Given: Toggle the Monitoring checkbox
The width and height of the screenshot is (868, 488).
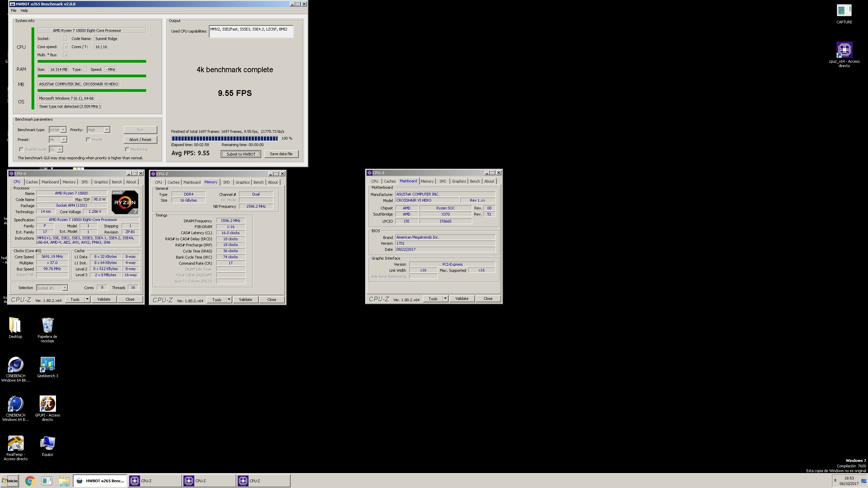Looking at the screenshot, I should [127, 149].
